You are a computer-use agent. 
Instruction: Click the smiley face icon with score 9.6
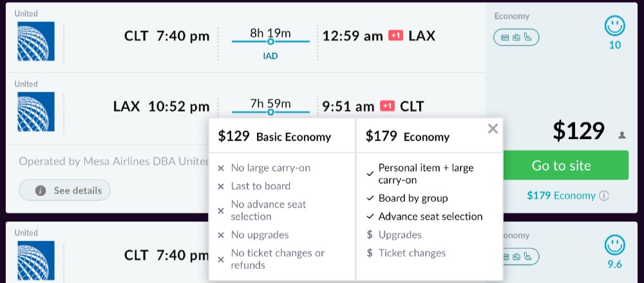[x=615, y=245]
